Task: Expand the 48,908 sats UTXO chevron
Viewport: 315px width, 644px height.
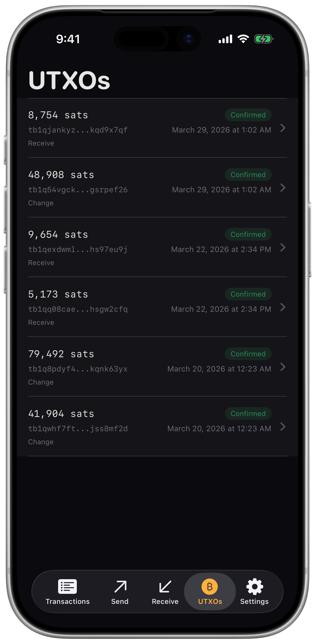Action: click(x=283, y=188)
